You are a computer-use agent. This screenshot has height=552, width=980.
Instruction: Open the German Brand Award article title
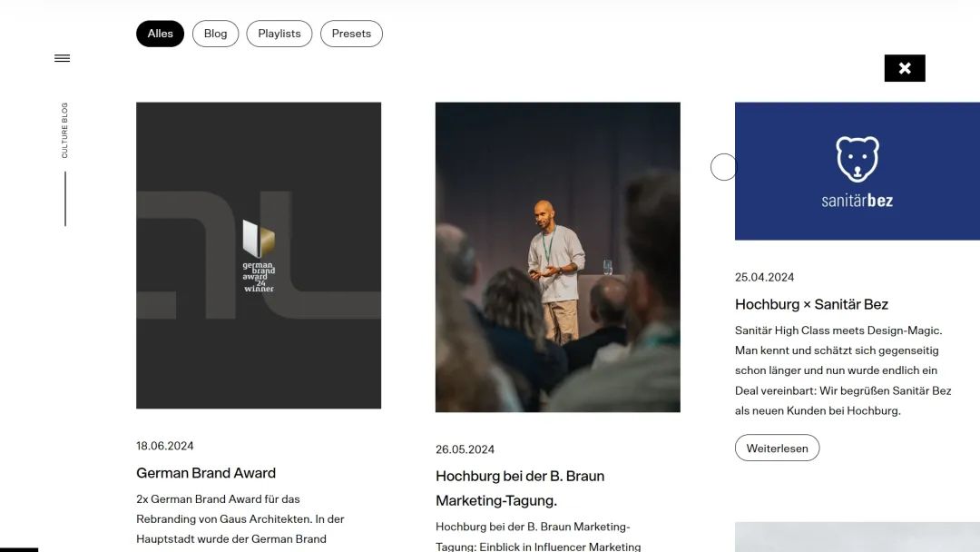pyautogui.click(x=206, y=473)
